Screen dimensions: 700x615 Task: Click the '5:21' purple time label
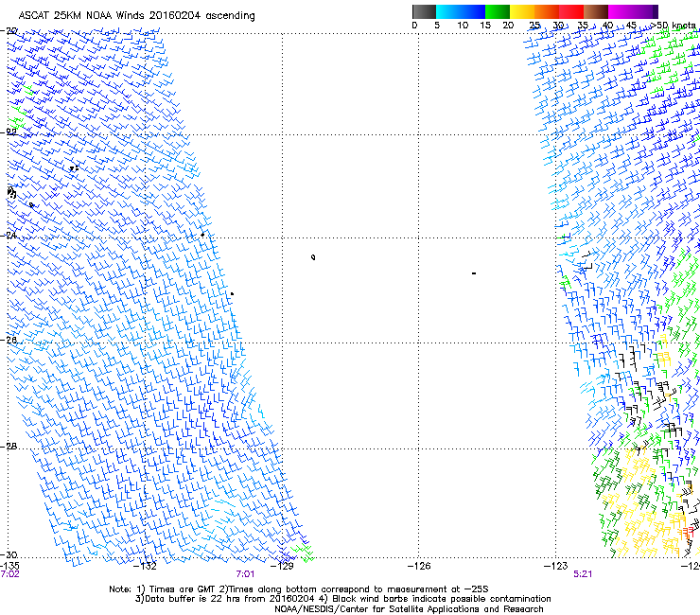click(583, 574)
